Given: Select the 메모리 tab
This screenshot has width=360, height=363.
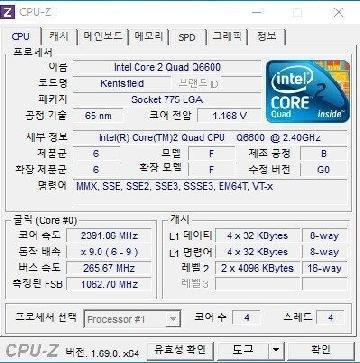Looking at the screenshot, I should pos(149,36).
